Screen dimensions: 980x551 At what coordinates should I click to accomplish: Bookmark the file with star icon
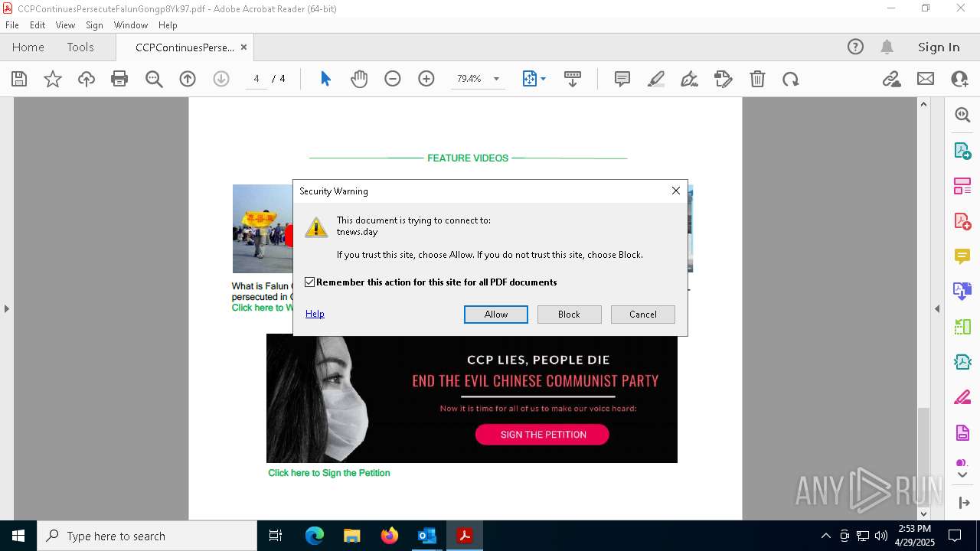tap(53, 79)
